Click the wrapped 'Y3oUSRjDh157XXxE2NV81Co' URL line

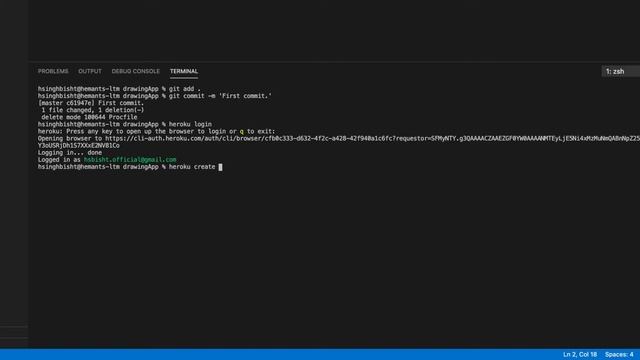pos(79,146)
